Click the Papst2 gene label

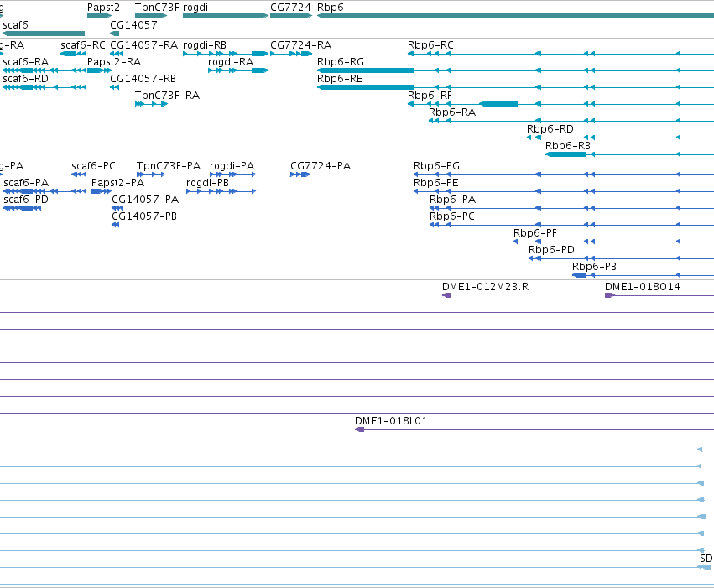(103, 8)
